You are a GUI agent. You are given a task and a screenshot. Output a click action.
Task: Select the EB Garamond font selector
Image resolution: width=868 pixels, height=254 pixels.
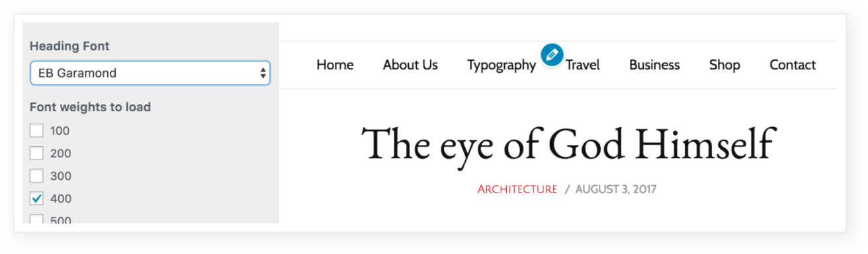pos(150,73)
